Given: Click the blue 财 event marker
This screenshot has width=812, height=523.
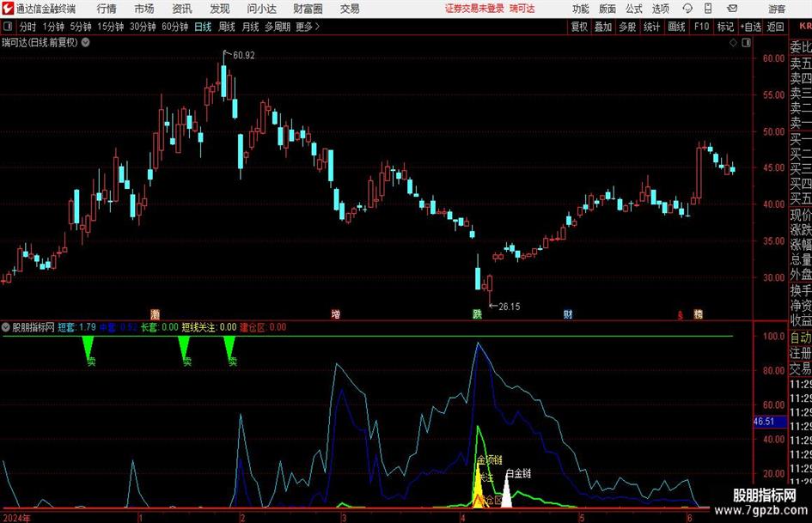Looking at the screenshot, I should point(568,313).
